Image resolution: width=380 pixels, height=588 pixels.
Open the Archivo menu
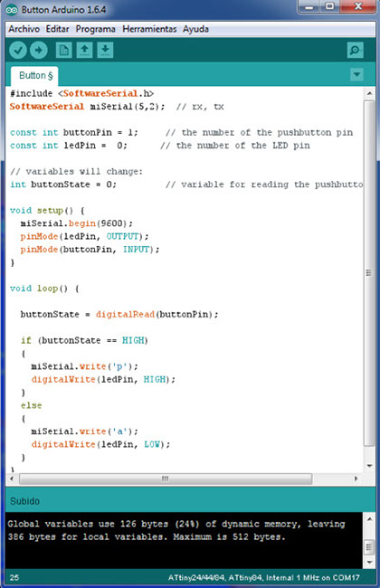pos(24,29)
